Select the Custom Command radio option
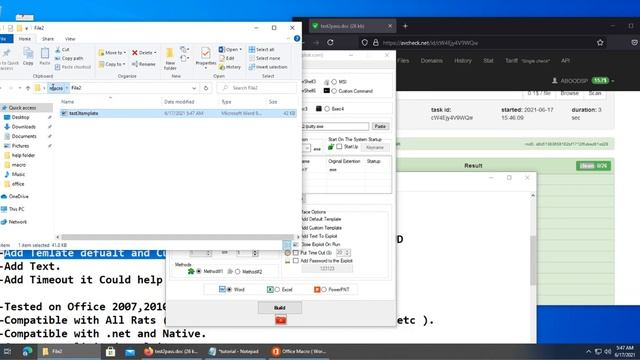The height and width of the screenshot is (360, 640). pyautogui.click(x=334, y=91)
